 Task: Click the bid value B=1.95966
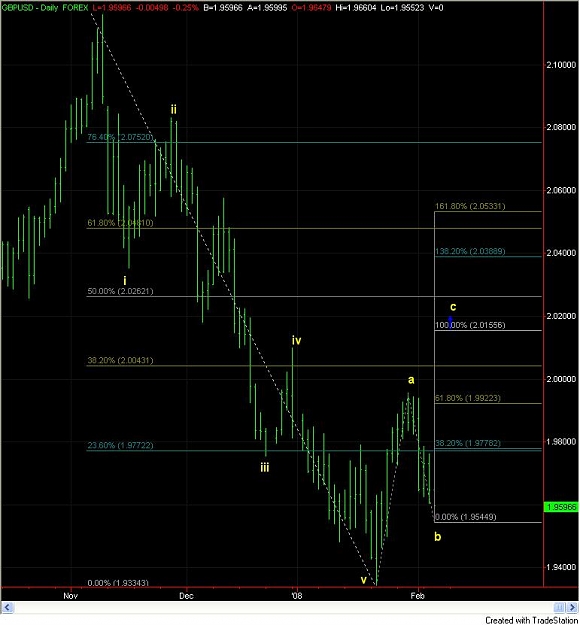223,8
